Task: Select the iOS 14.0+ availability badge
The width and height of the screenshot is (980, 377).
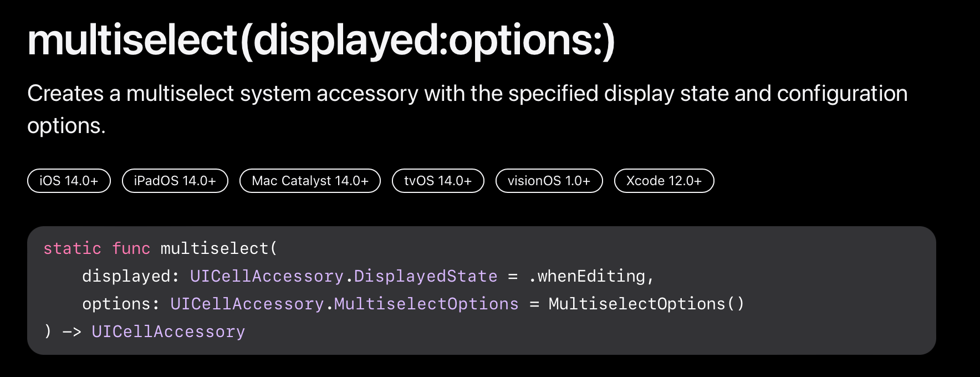Action: click(x=69, y=181)
